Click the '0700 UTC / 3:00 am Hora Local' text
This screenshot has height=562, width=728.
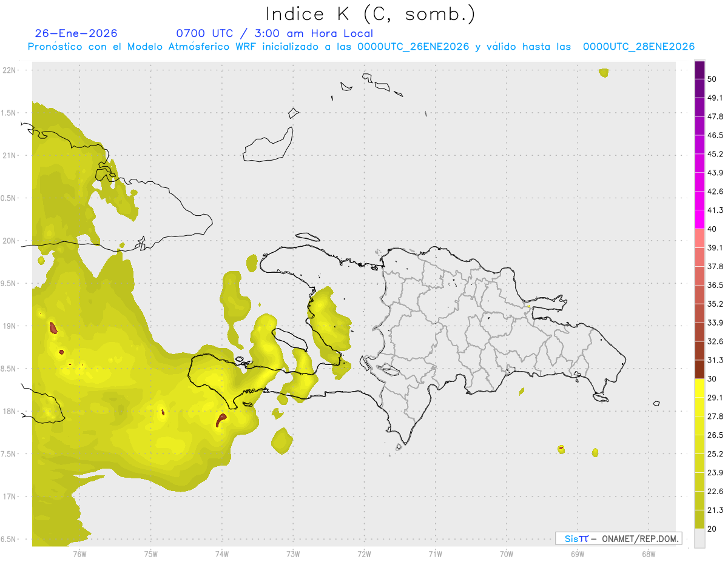pos(274,33)
